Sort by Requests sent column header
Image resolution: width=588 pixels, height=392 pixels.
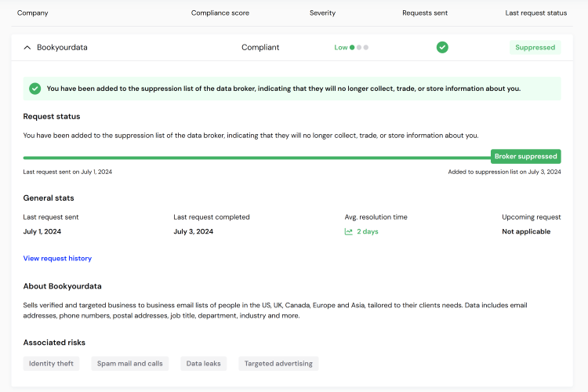click(425, 13)
